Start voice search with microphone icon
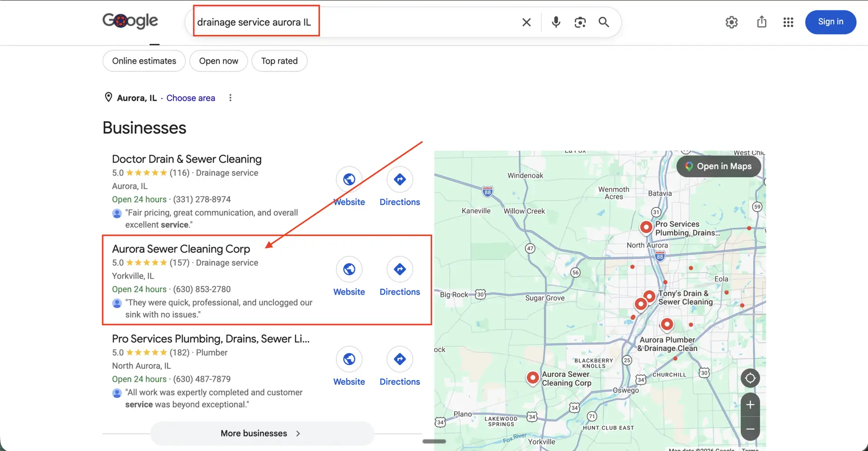Screen dimensions: 868x451 (556, 22)
